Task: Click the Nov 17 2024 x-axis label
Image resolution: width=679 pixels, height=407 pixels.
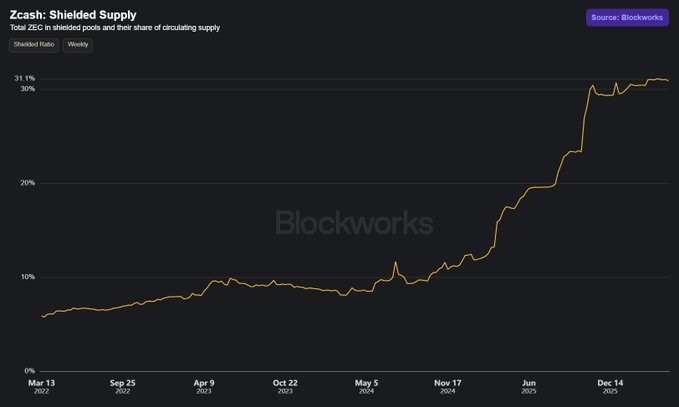Action: pos(448,386)
